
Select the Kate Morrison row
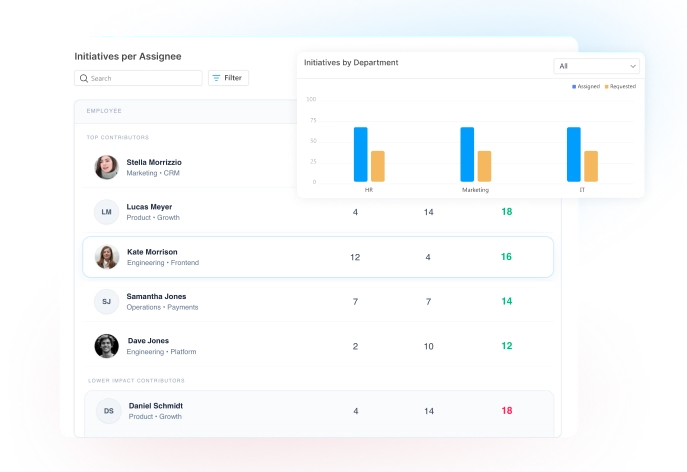coord(317,257)
